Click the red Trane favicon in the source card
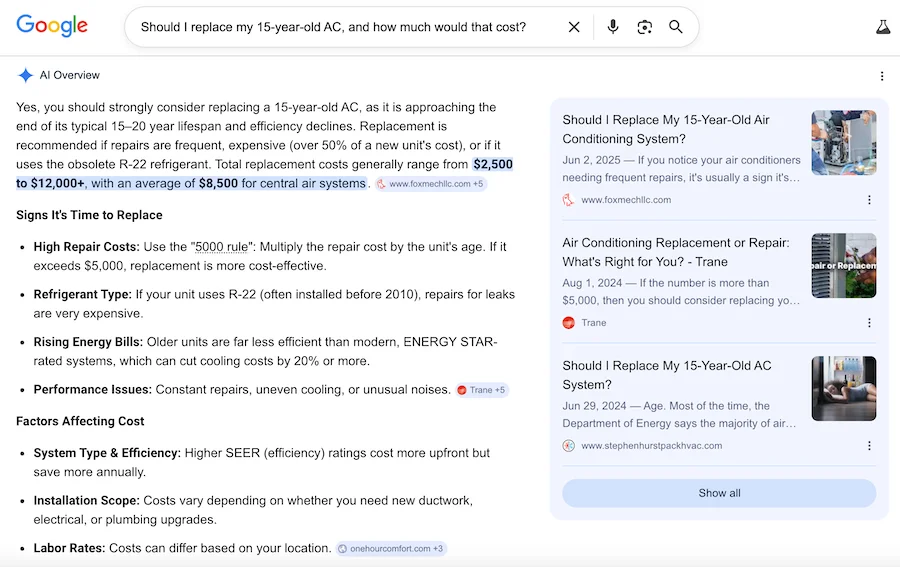This screenshot has height=567, width=900. tap(568, 323)
